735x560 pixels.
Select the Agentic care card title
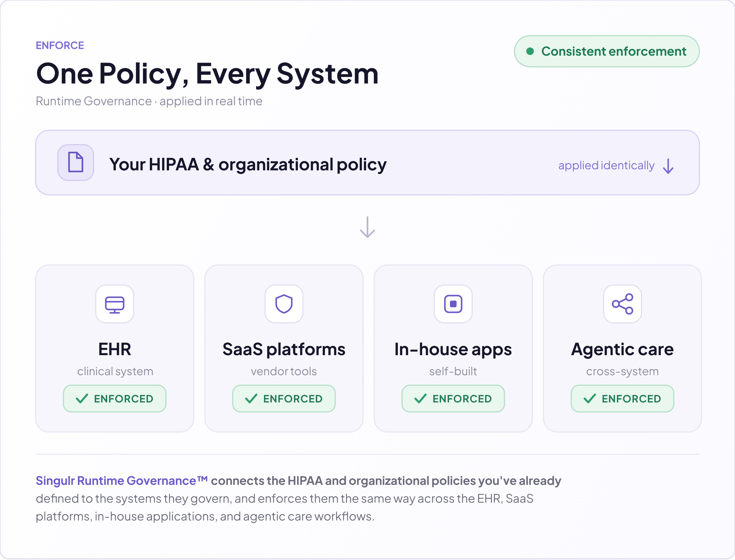[x=622, y=349]
